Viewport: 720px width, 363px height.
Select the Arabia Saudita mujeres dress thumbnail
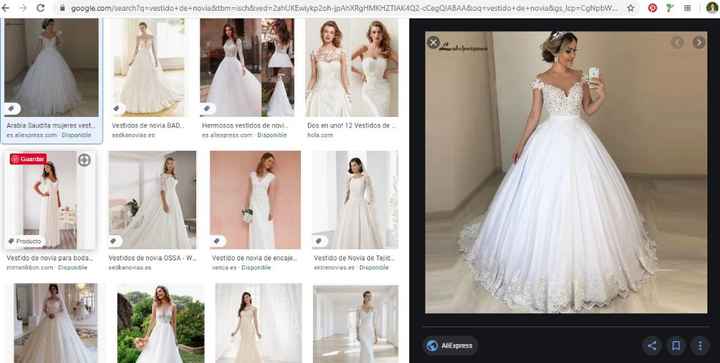(51, 67)
